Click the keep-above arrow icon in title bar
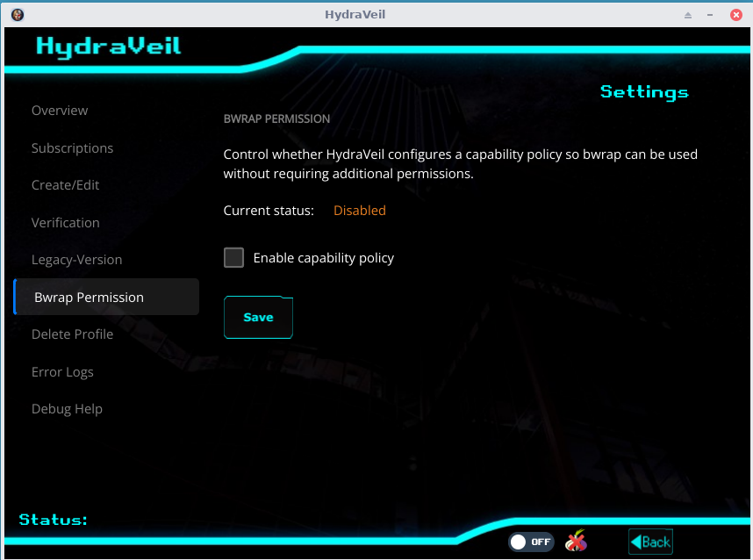 click(x=689, y=15)
